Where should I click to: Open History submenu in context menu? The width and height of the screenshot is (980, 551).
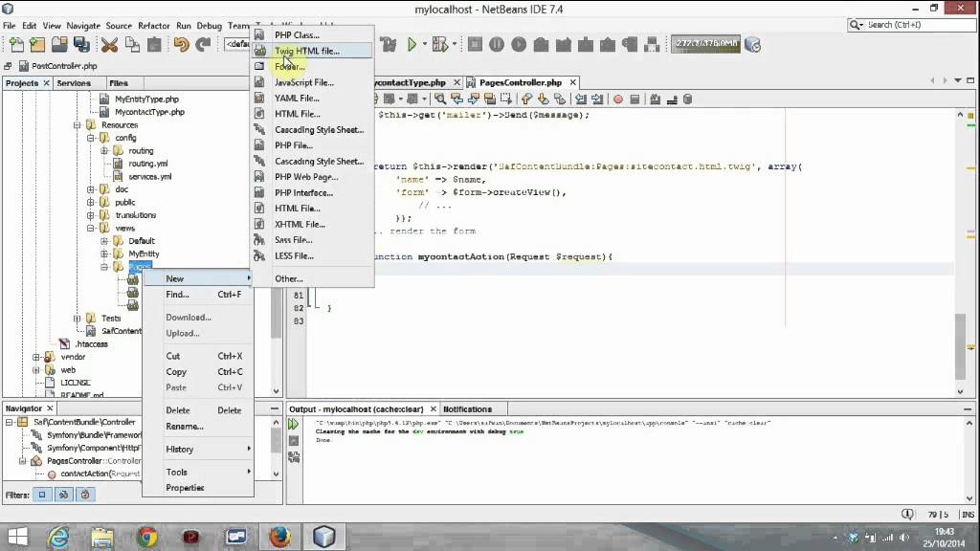(198, 450)
